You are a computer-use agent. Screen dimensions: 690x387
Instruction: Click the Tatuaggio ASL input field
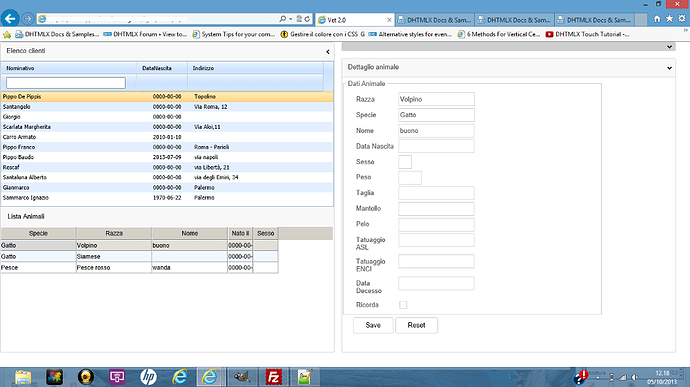pyautogui.click(x=436, y=240)
